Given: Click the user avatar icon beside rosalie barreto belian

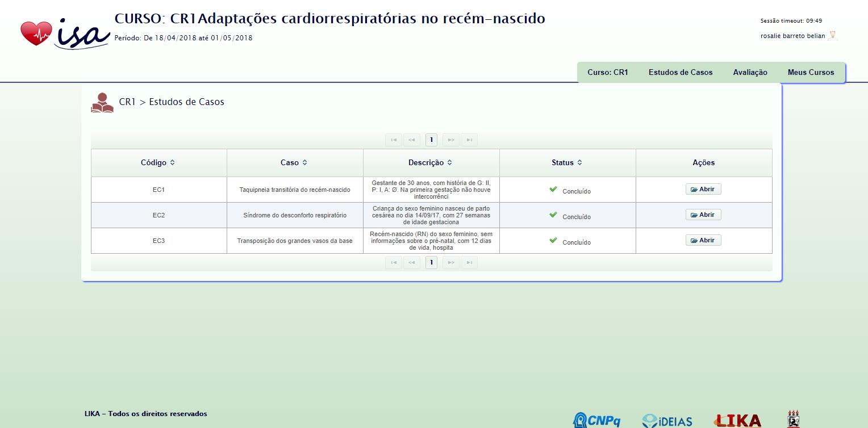Looking at the screenshot, I should pyautogui.click(x=832, y=36).
